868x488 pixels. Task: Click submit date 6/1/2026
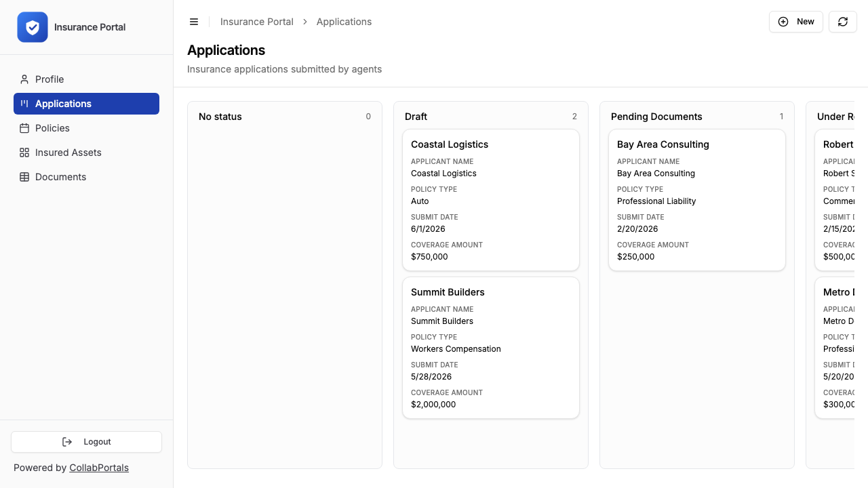click(428, 229)
